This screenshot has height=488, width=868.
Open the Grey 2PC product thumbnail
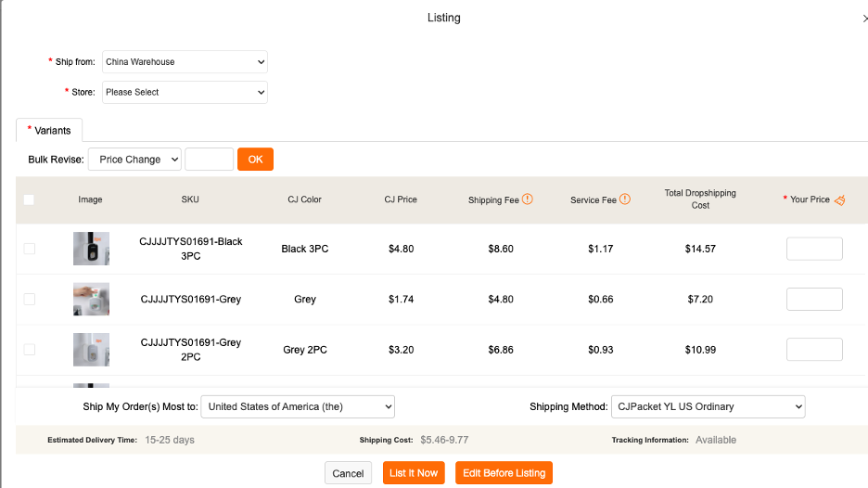(91, 350)
